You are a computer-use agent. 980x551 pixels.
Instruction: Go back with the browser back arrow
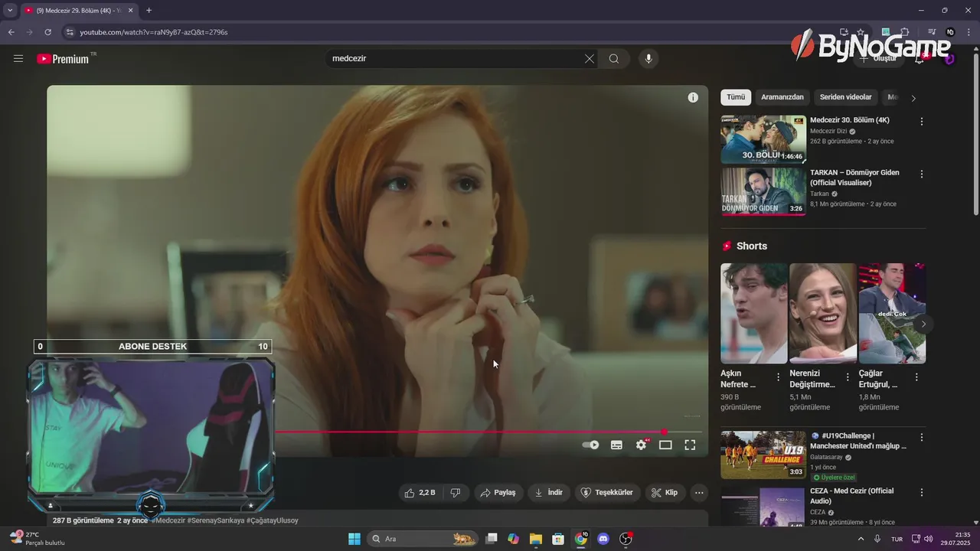[x=11, y=32]
